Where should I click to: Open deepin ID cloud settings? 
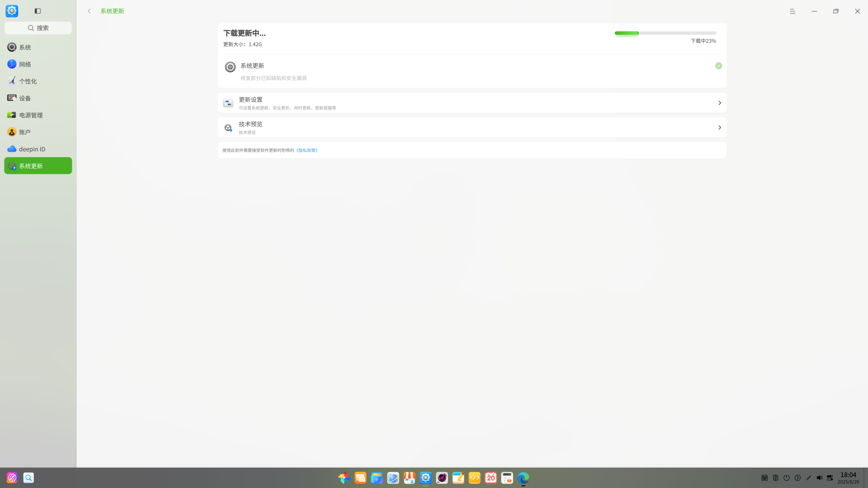(38, 149)
